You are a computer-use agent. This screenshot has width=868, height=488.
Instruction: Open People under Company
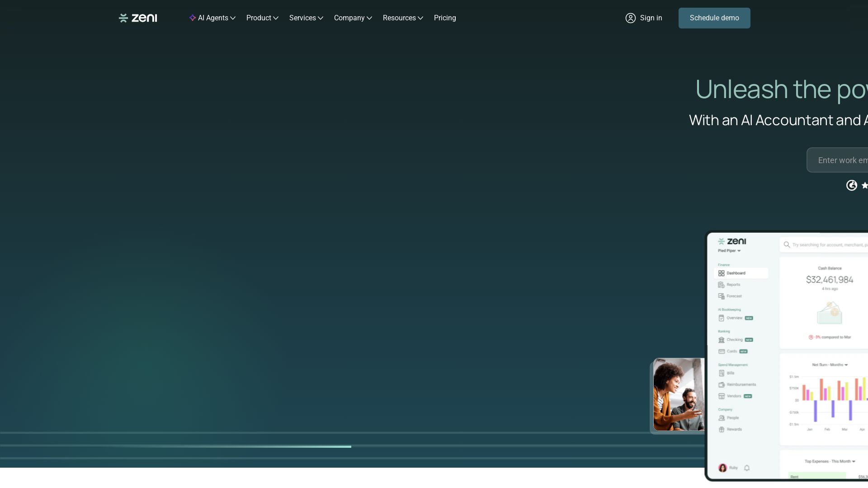click(x=728, y=418)
